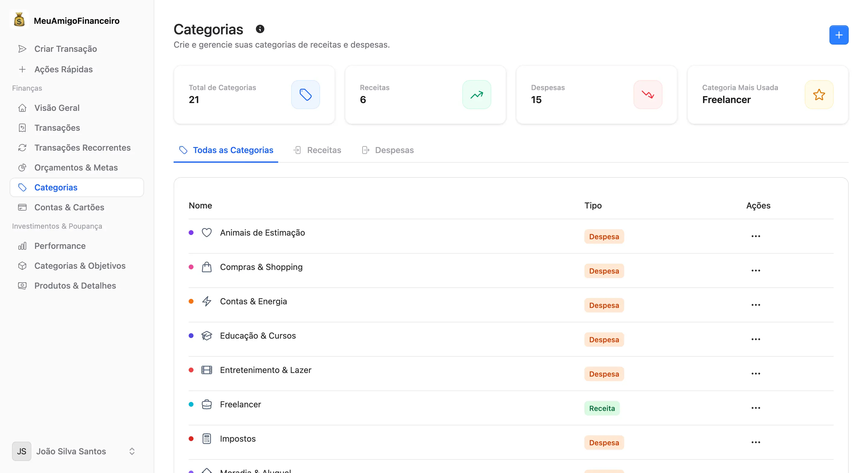Open the actions menu for Freelancer
This screenshot has width=868, height=473.
pyautogui.click(x=756, y=408)
